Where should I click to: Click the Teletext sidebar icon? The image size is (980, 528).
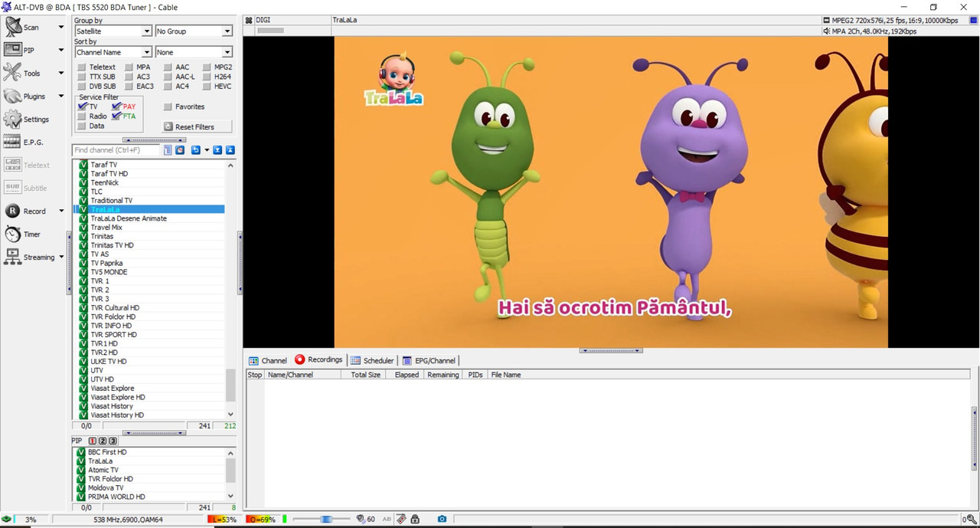[x=12, y=165]
